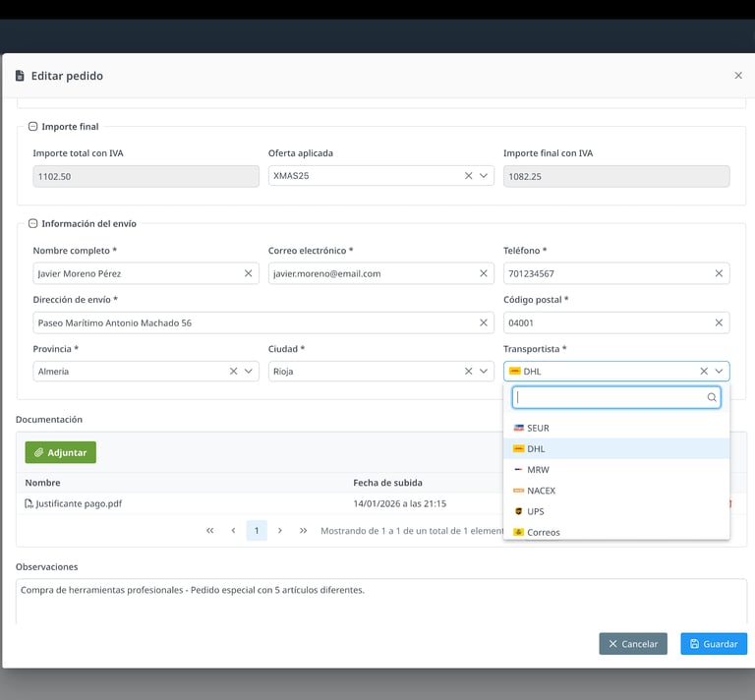Click the PDF file icon of Justificante pago
The image size is (755, 700).
[29, 503]
